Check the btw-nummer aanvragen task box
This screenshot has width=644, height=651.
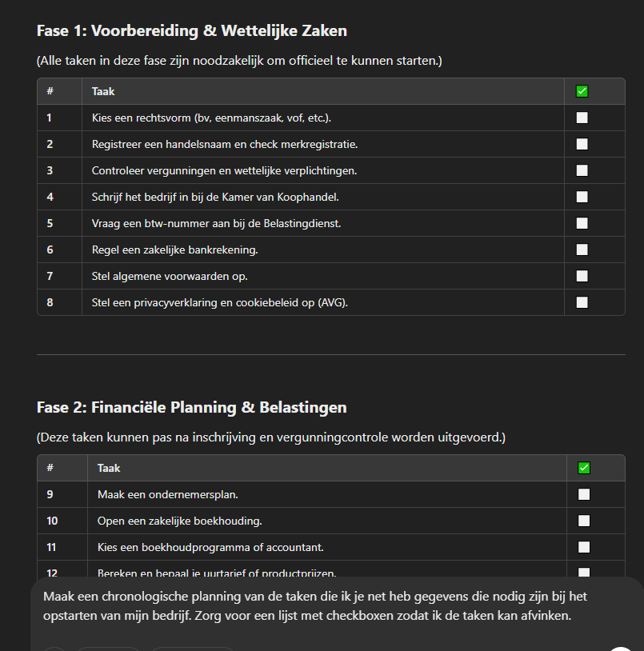coord(582,223)
